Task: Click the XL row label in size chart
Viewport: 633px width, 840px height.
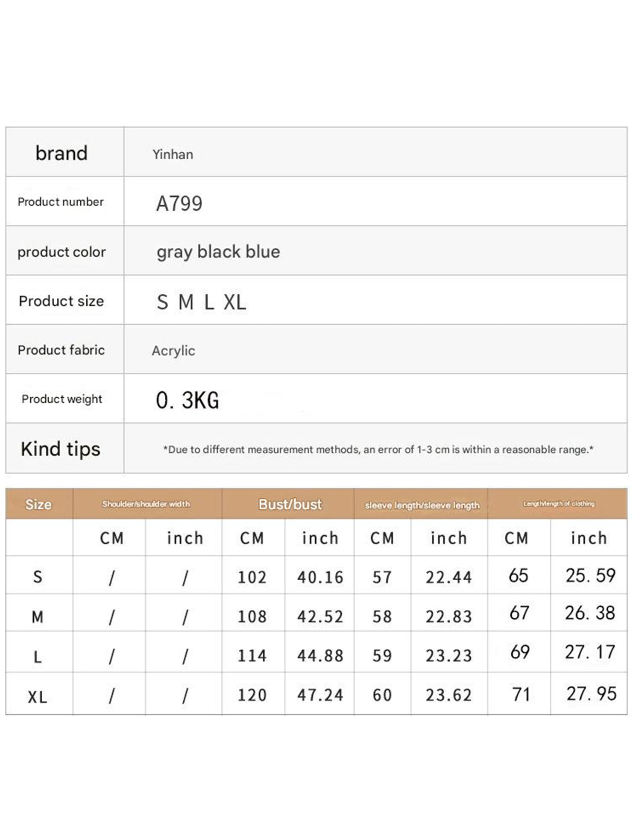Action: pyautogui.click(x=38, y=697)
